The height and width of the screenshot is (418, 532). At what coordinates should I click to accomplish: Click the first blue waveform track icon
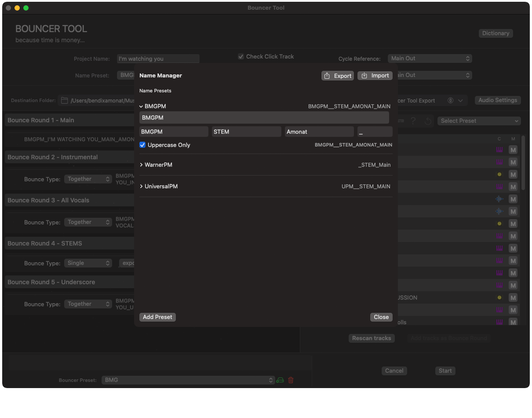(x=499, y=199)
